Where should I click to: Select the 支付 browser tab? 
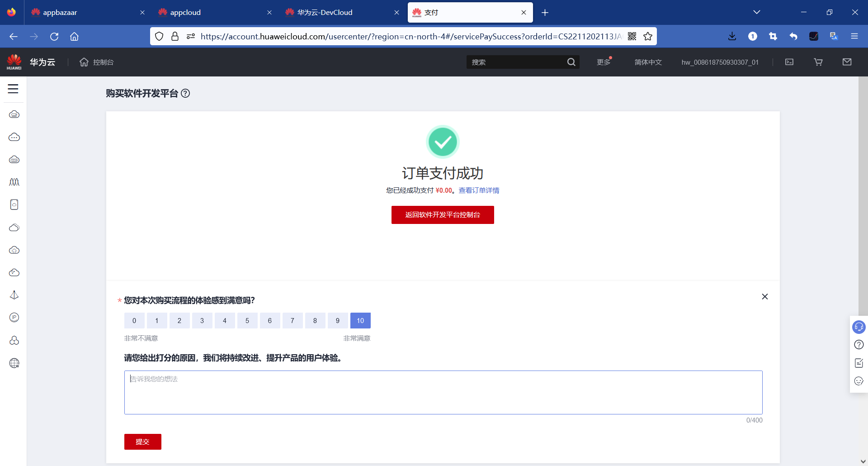[x=470, y=12]
